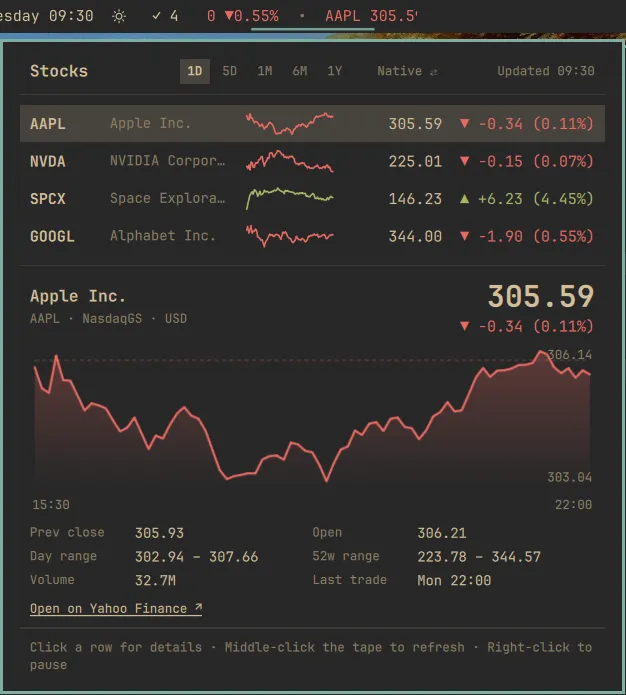Click the checkmark tasks indicator in the bar
Screen dimensions: 626x695
[165, 16]
